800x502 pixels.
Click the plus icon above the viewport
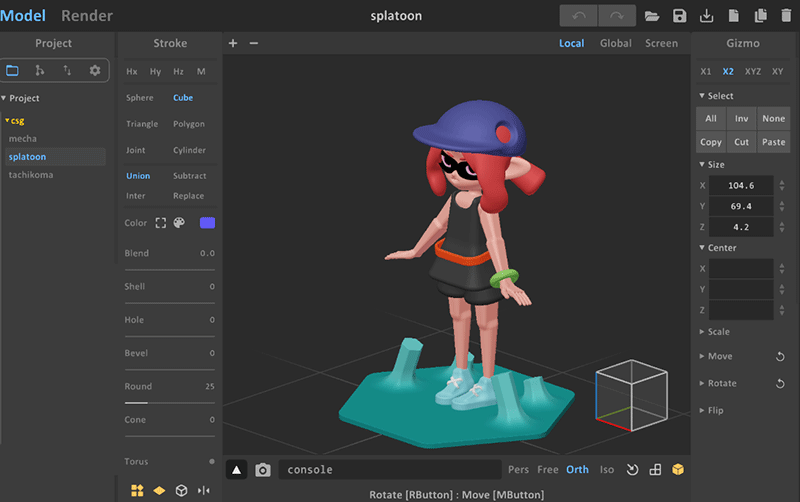pyautogui.click(x=233, y=43)
